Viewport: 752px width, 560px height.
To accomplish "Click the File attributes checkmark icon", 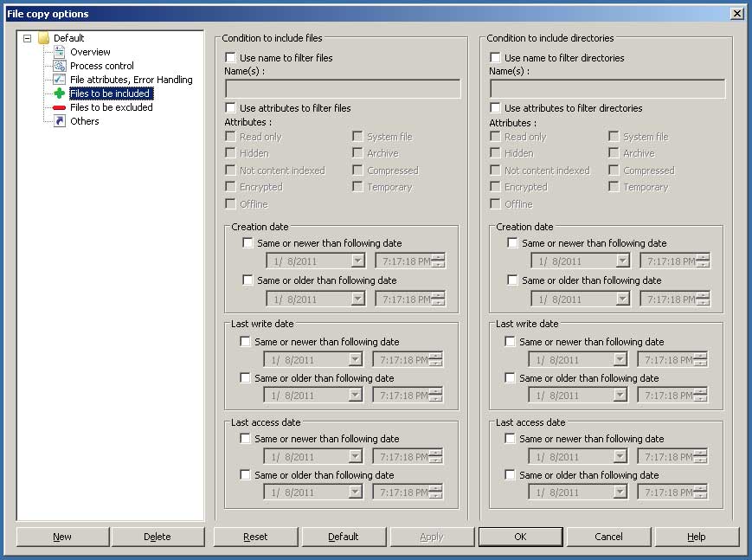I will [x=59, y=80].
